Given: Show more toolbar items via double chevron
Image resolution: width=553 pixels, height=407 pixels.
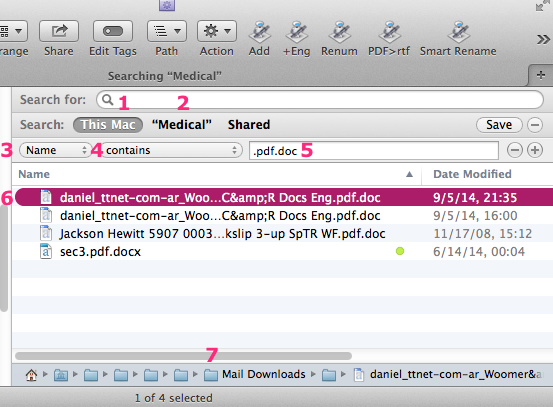Looking at the screenshot, I should (x=543, y=39).
